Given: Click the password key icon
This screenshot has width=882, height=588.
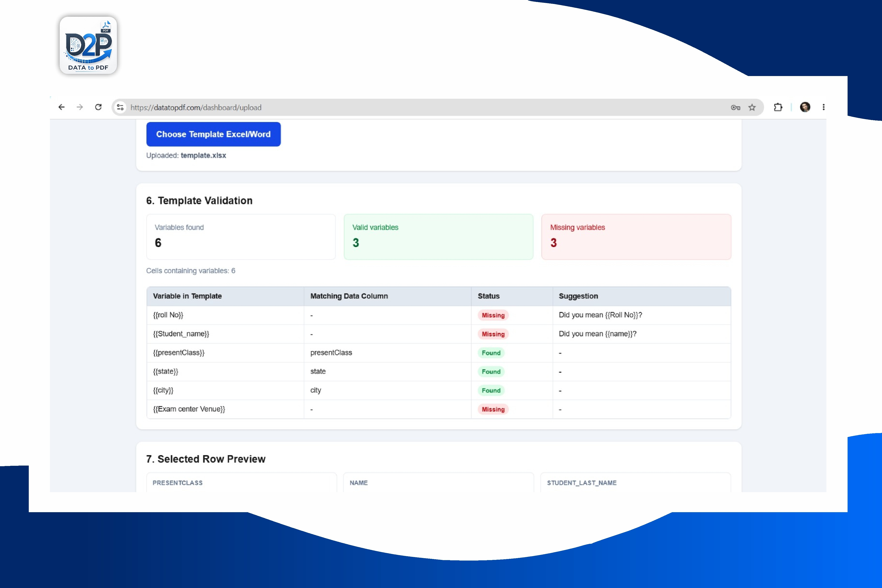Looking at the screenshot, I should point(735,108).
